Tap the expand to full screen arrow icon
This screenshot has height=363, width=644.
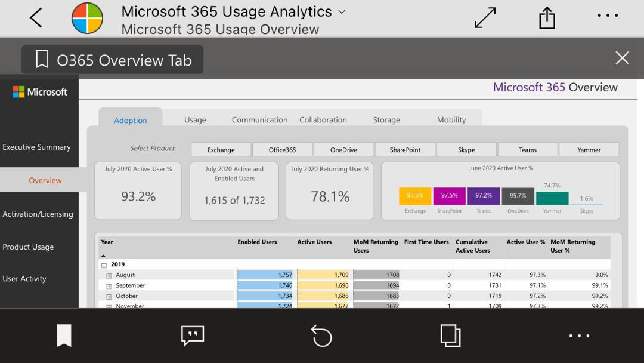[x=485, y=18]
